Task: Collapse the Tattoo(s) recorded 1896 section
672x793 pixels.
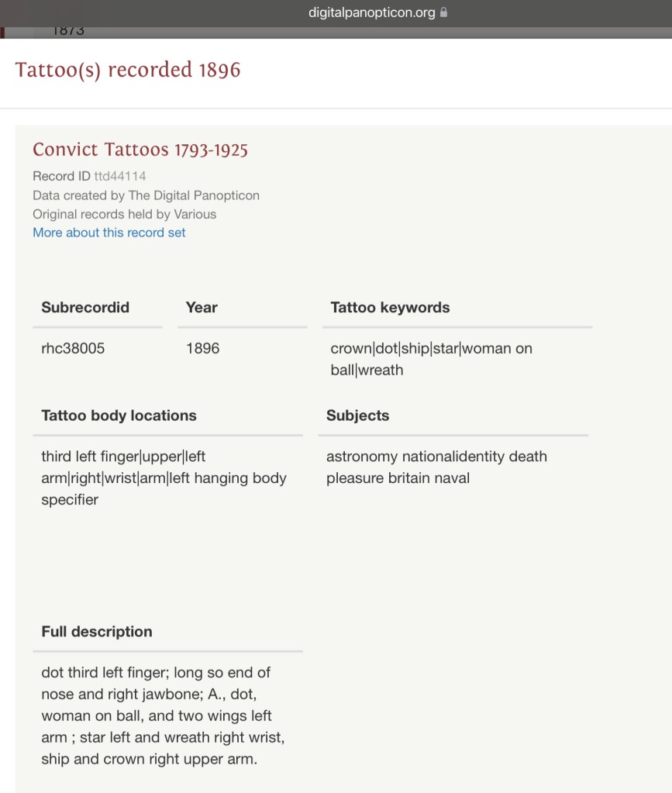Action: pyautogui.click(x=128, y=70)
